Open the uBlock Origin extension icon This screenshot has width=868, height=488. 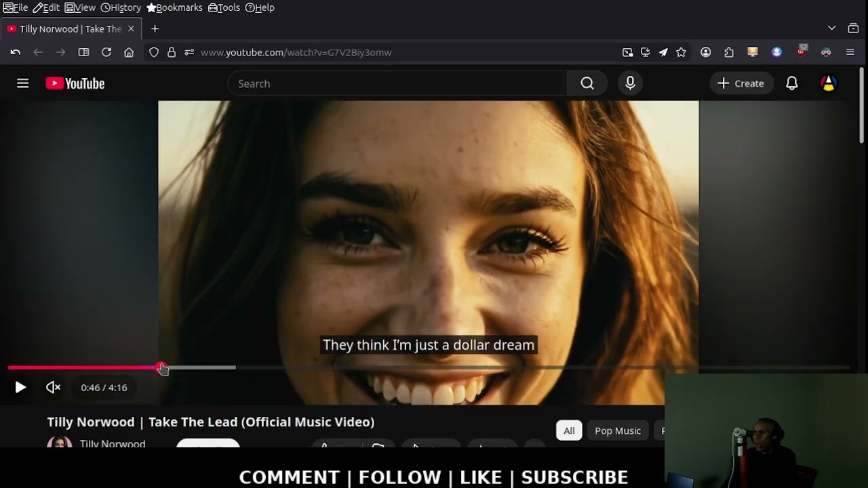(802, 51)
